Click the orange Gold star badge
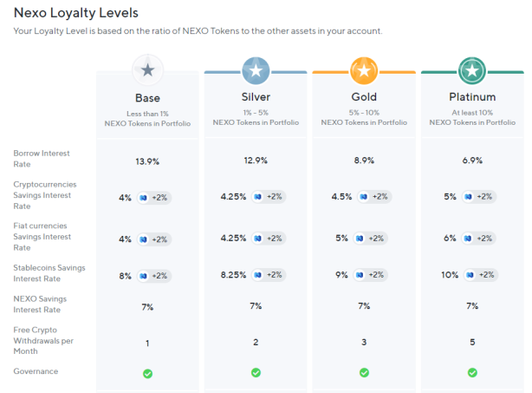This screenshot has height=393, width=532. (x=364, y=70)
